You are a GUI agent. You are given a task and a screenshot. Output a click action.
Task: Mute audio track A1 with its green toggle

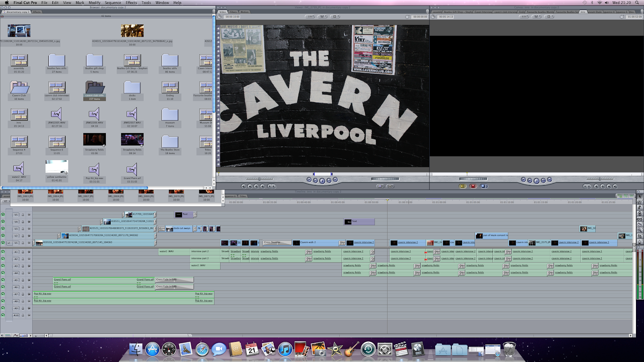point(3,252)
